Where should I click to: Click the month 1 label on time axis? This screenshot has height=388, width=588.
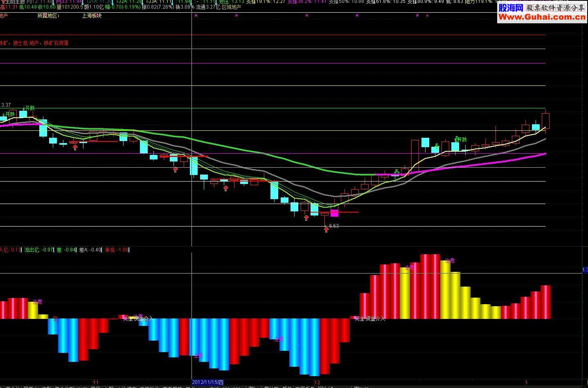527,382
